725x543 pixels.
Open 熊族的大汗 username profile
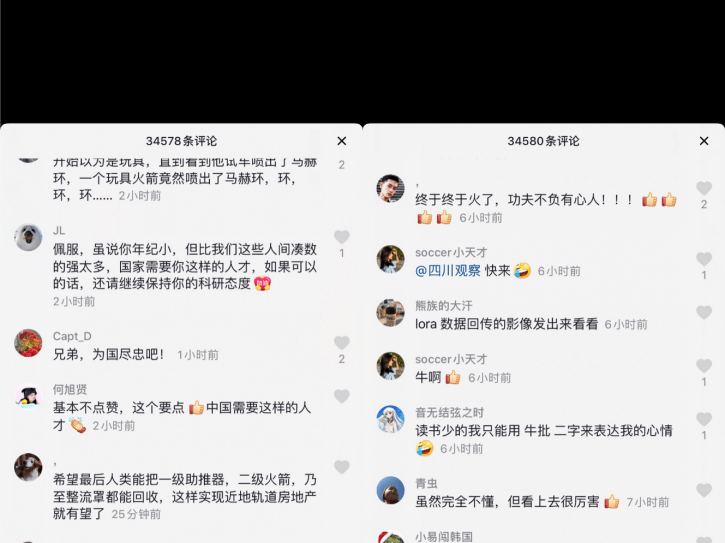point(443,306)
